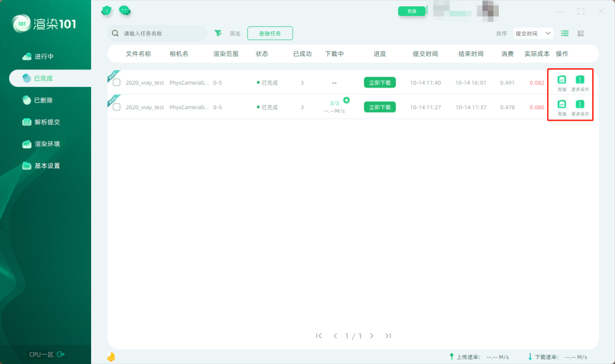This screenshot has height=364, width=615.
Task: Click the 克隆 clone icon on the second task
Action: tap(560, 105)
